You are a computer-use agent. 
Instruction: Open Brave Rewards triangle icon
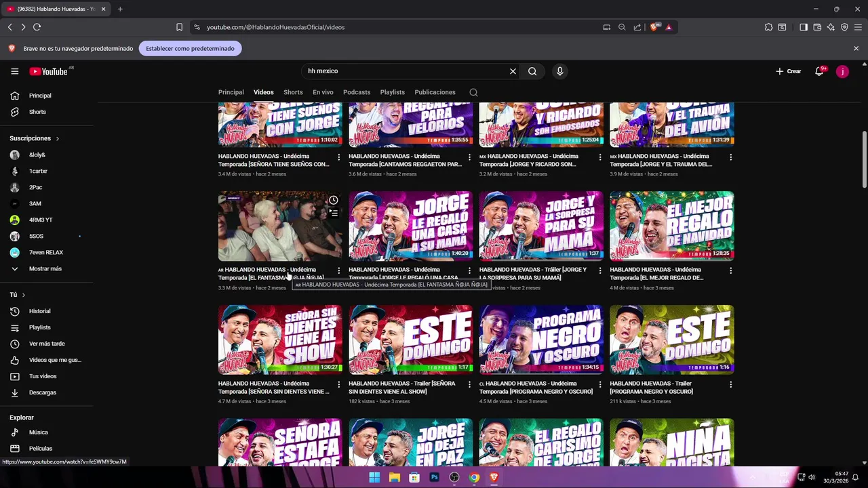pyautogui.click(x=669, y=27)
